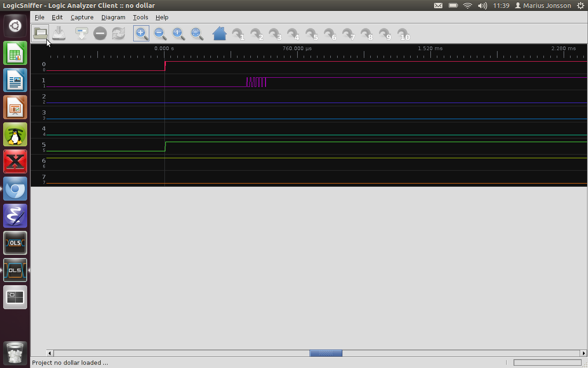Click the scrollbar right arrow
Screen dimensions: 588x368
(584, 353)
